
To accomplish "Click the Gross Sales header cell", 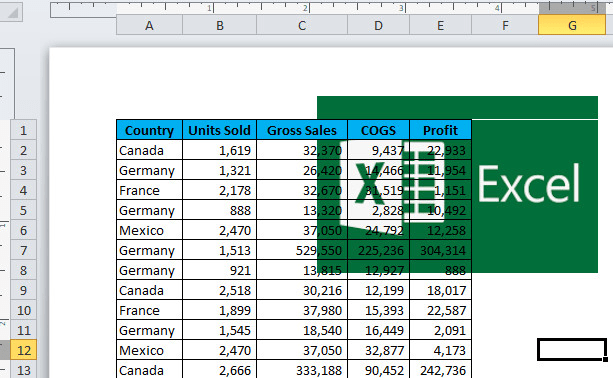I will pos(302,130).
